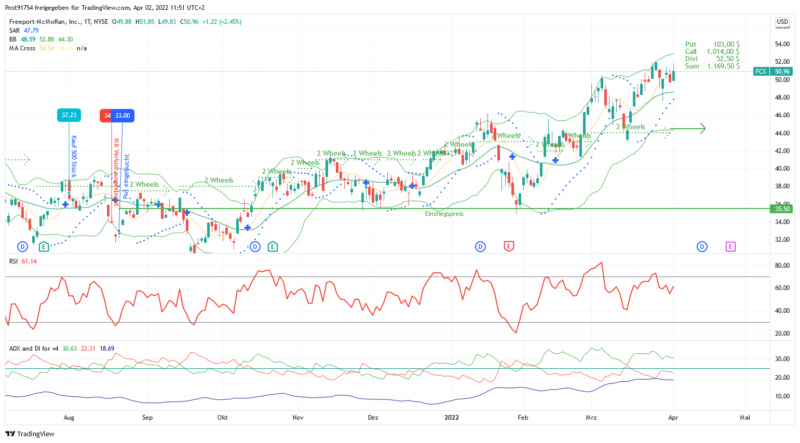Click the green right-pointing arrow drawing
The height and width of the screenshot is (443, 800).
(688, 128)
